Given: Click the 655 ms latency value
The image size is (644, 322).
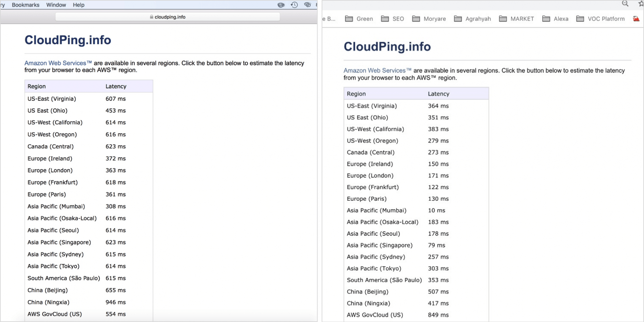Looking at the screenshot, I should coord(115,290).
